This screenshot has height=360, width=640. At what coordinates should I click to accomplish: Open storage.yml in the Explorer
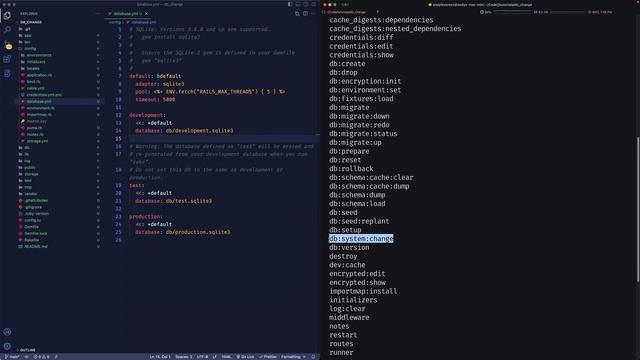point(37,141)
